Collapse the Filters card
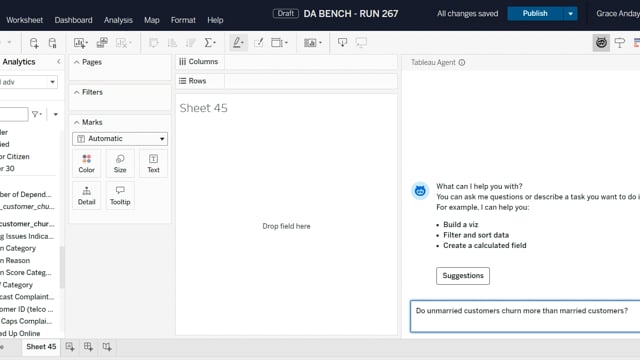This screenshot has height=360, width=640. (x=76, y=92)
